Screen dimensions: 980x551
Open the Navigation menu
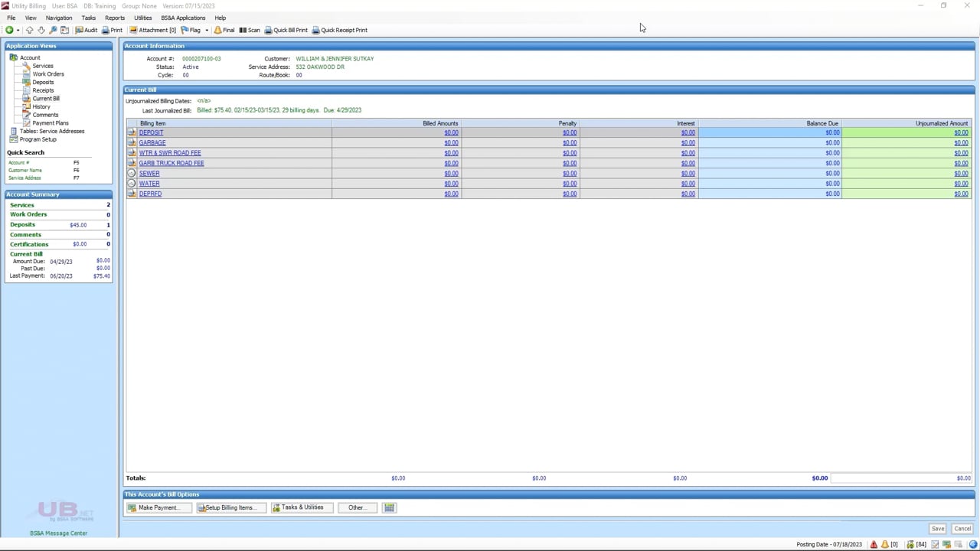[x=59, y=18]
